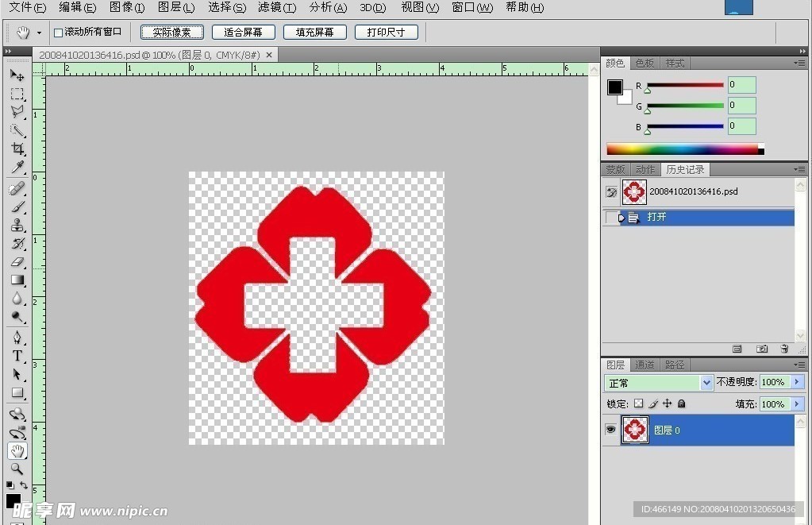
Task: Switch to the 通道 tab
Action: [x=645, y=365]
